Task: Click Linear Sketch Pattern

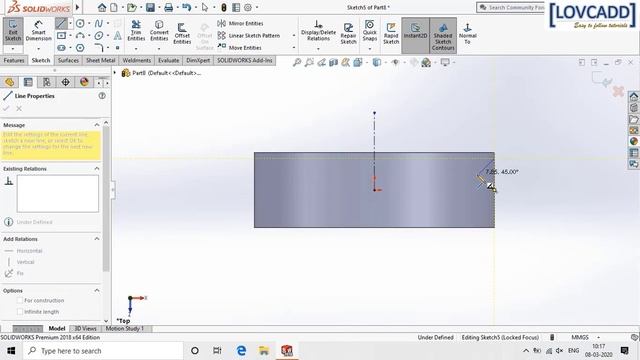Action: (x=249, y=36)
